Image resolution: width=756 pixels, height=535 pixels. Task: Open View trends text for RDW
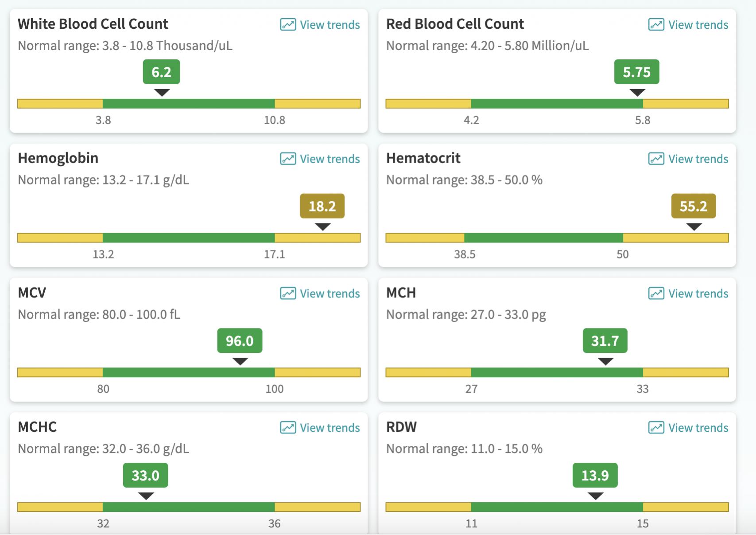click(698, 428)
